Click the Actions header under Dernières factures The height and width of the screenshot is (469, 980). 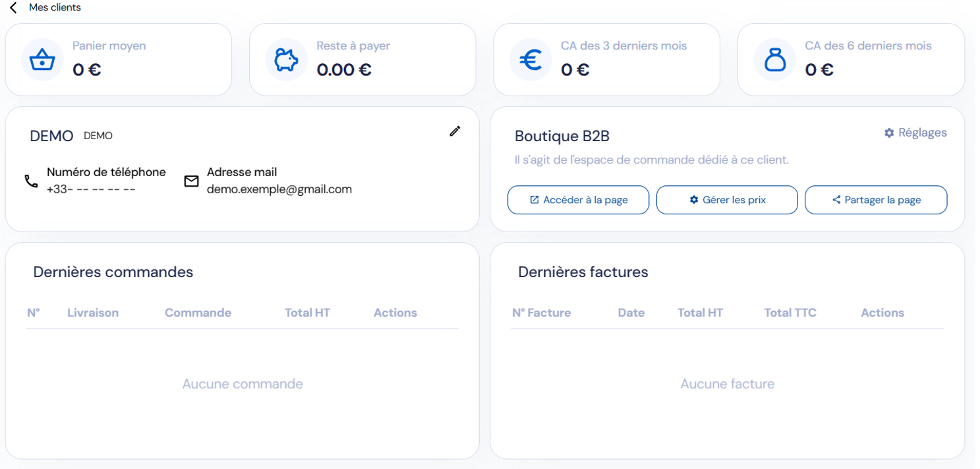pyautogui.click(x=882, y=313)
